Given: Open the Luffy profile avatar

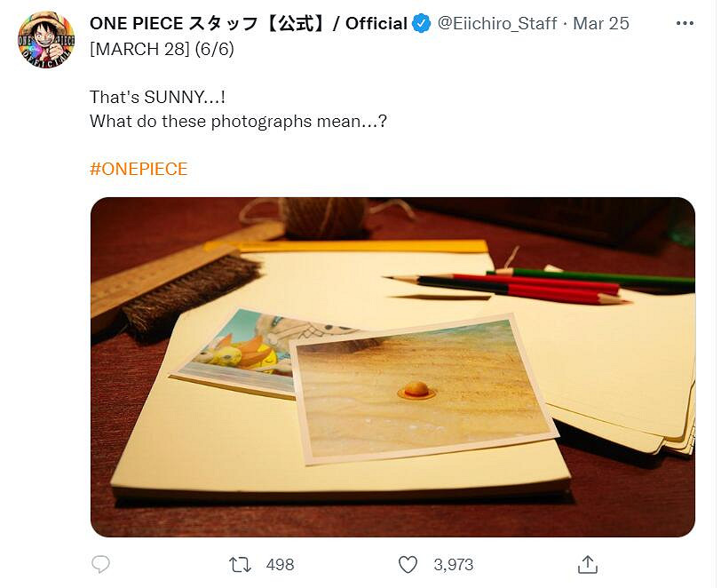Looking at the screenshot, I should pos(46,40).
